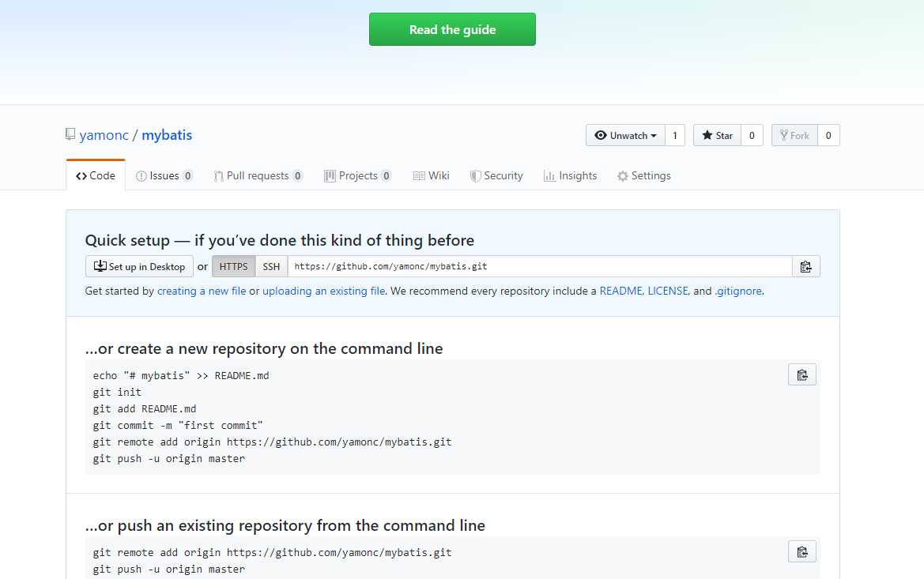Switch to SSH clone protocol
The height and width of the screenshot is (579, 924).
click(x=271, y=267)
